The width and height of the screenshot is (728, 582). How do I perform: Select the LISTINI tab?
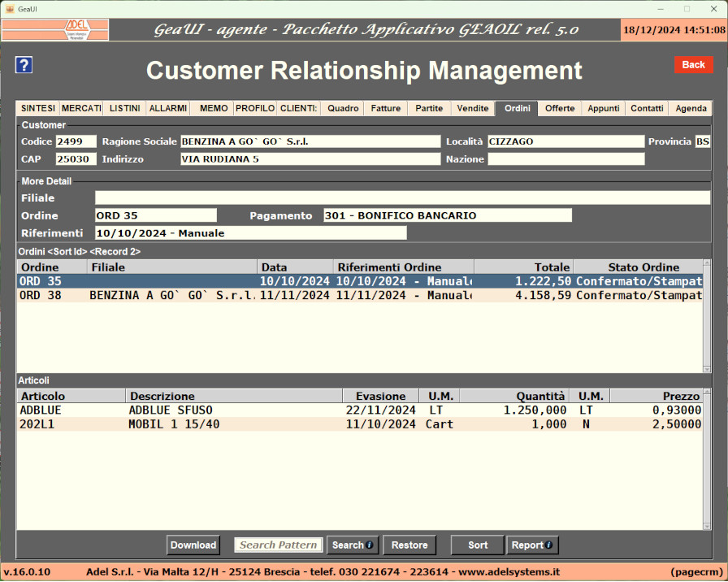[x=124, y=108]
